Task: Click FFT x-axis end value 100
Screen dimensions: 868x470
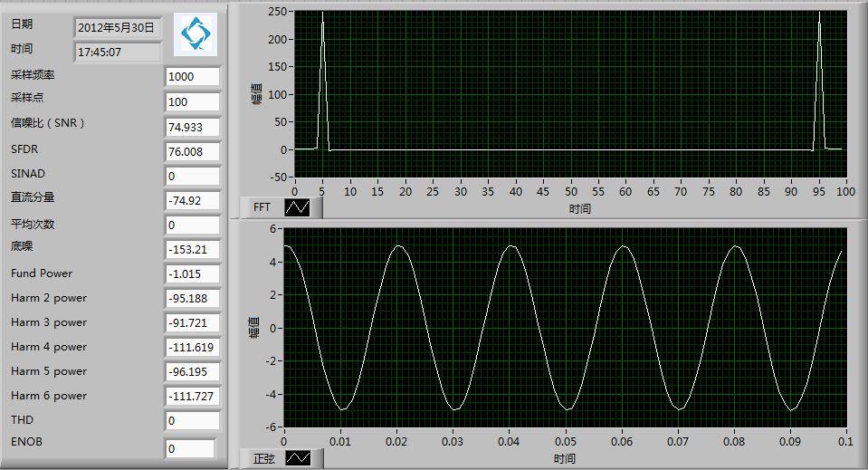Action: click(x=845, y=192)
